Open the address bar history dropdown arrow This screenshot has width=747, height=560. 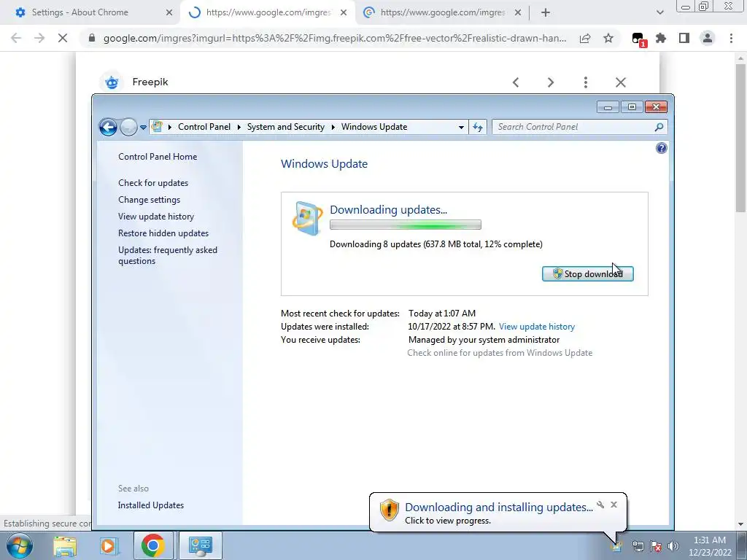pyautogui.click(x=461, y=127)
